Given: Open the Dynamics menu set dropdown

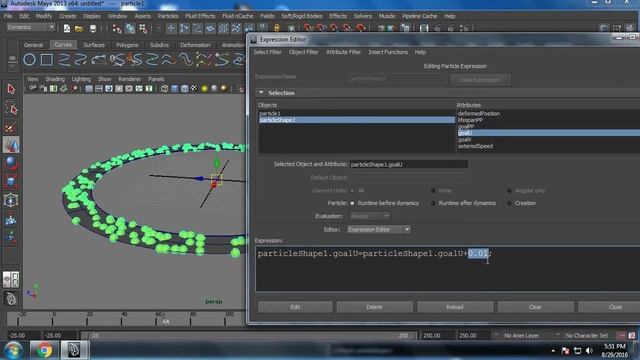Looking at the screenshot, I should coord(31,27).
